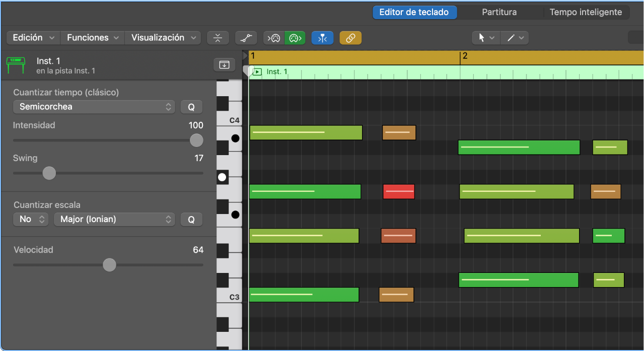Image resolution: width=644 pixels, height=351 pixels.
Task: Select the Pointer tool arrow icon
Action: point(481,38)
